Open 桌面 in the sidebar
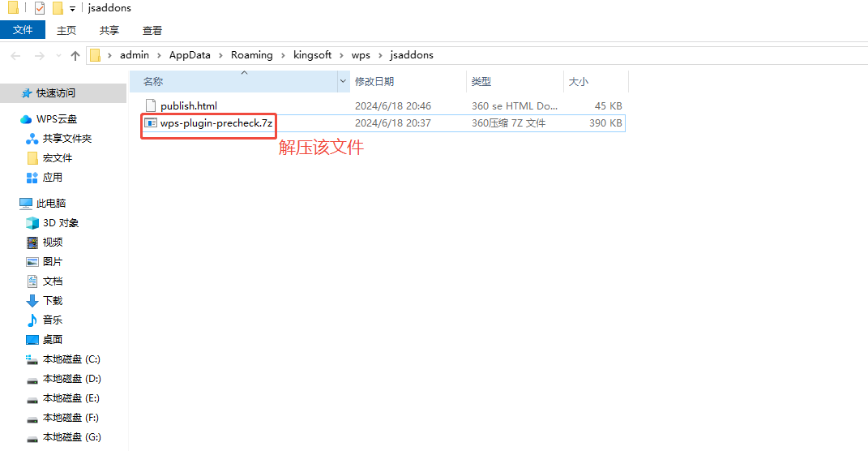Image resolution: width=868 pixels, height=451 pixels. [x=53, y=339]
